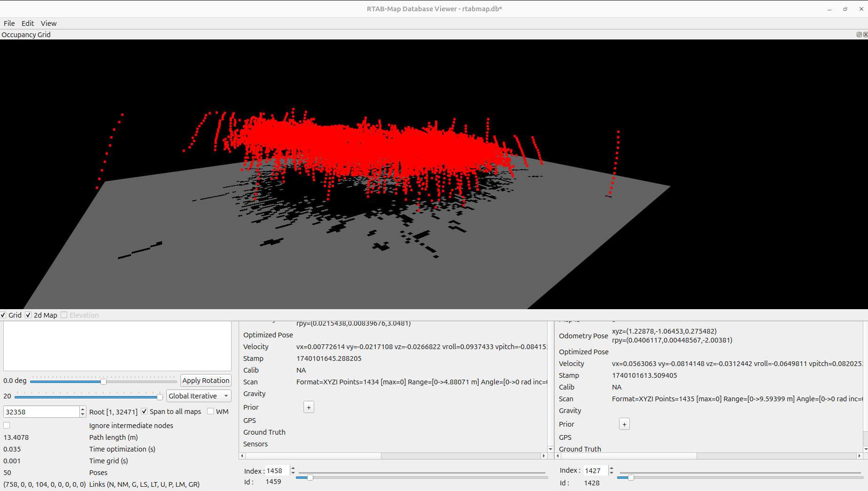This screenshot has width=868, height=491.
Task: Open the Global Iterative dropdown
Action: coord(199,396)
